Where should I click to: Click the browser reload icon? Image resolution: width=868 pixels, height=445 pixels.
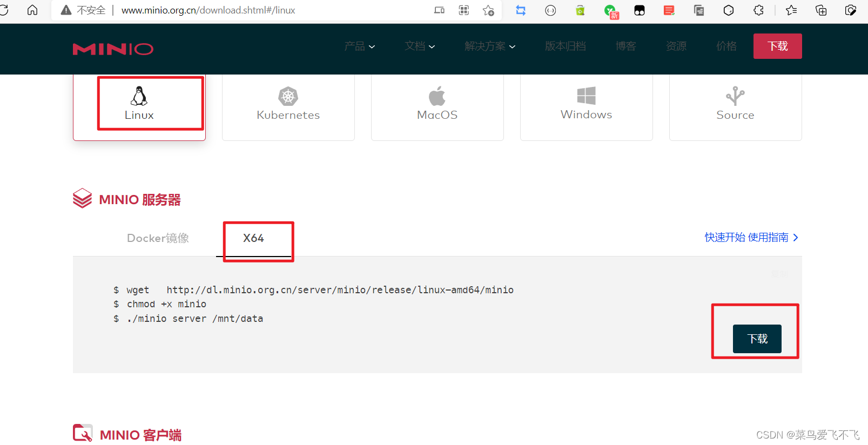tap(3, 10)
